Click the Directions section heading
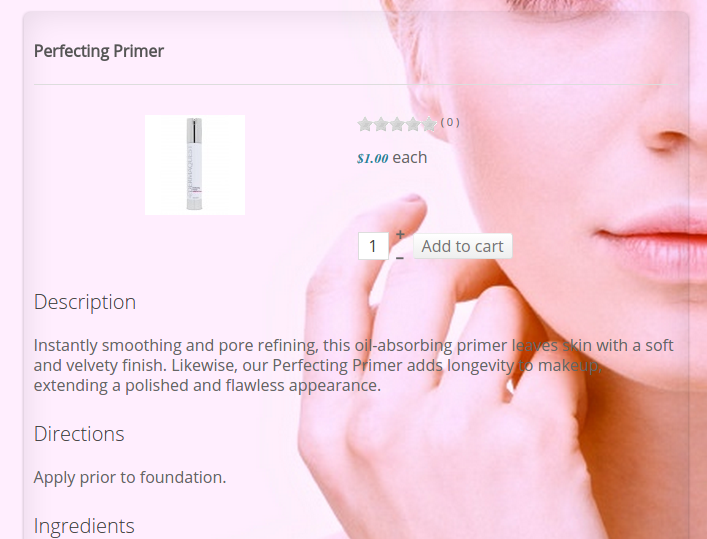 (x=79, y=434)
